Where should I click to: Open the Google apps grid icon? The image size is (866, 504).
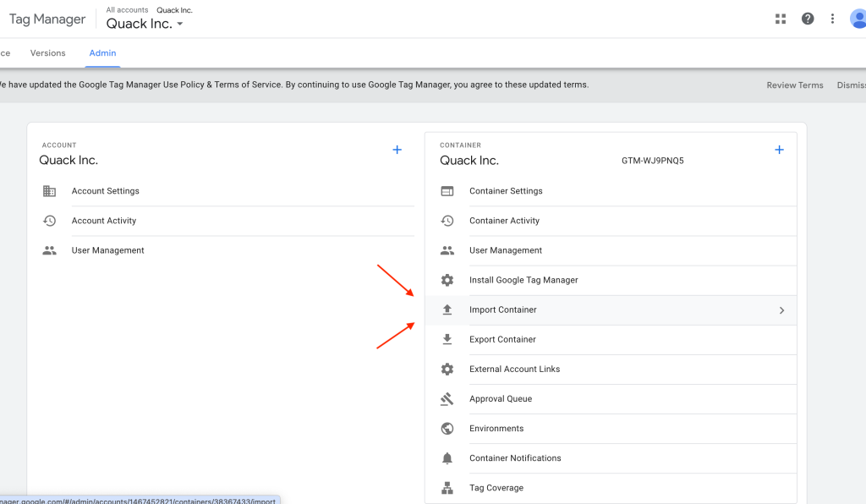(781, 19)
